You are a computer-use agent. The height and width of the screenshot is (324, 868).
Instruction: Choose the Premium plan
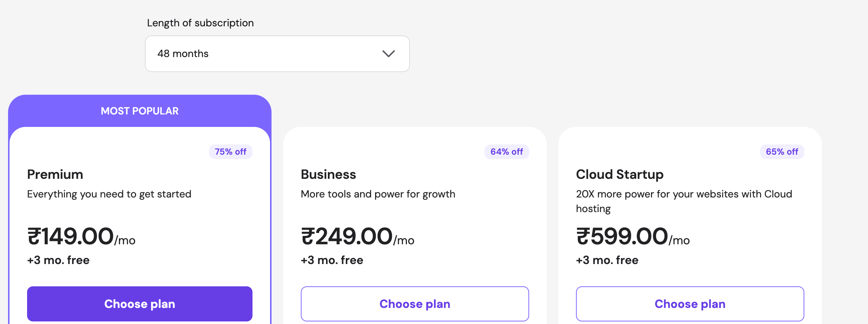pos(139,304)
